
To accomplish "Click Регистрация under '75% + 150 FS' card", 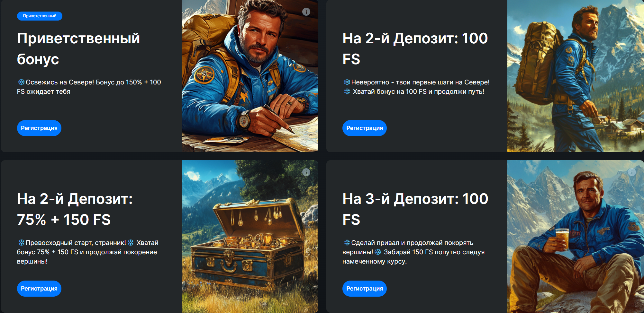I will point(39,289).
